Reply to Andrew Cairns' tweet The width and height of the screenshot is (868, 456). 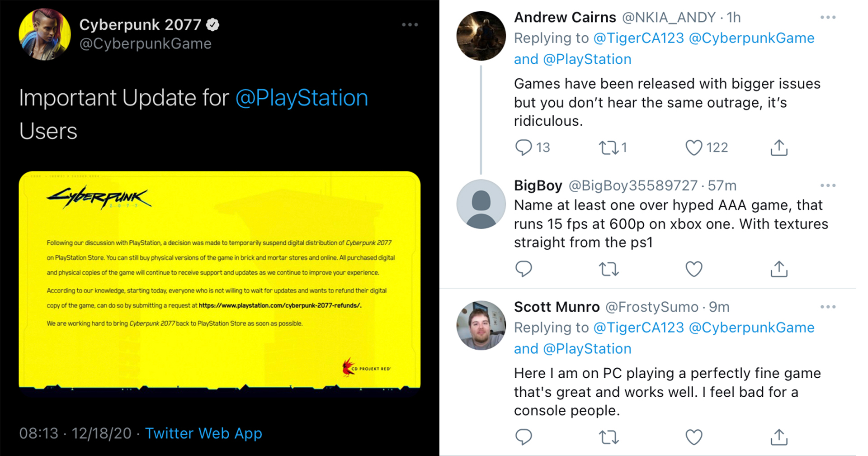tap(524, 147)
